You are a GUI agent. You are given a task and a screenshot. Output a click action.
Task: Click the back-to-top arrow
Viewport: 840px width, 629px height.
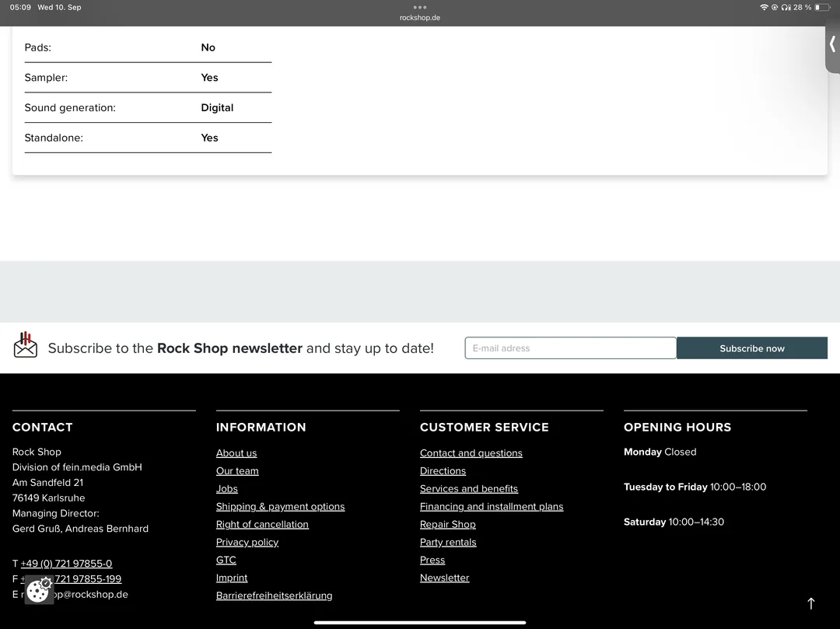(810, 603)
